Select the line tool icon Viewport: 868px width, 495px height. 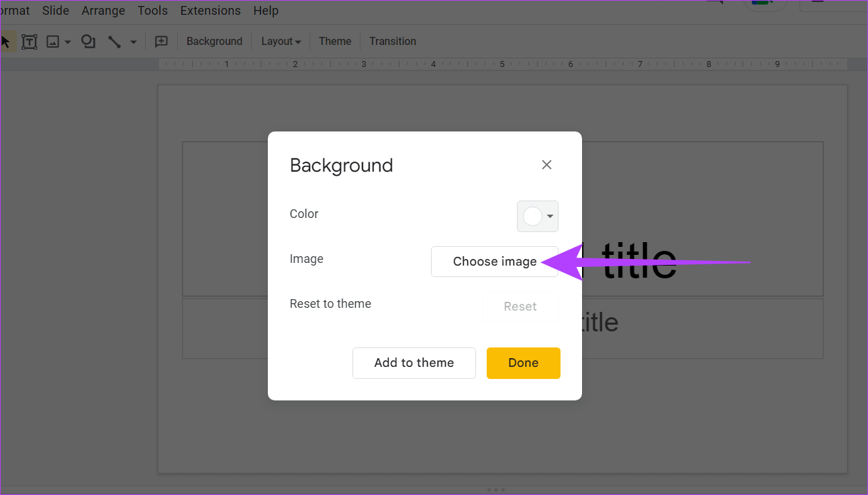click(114, 42)
